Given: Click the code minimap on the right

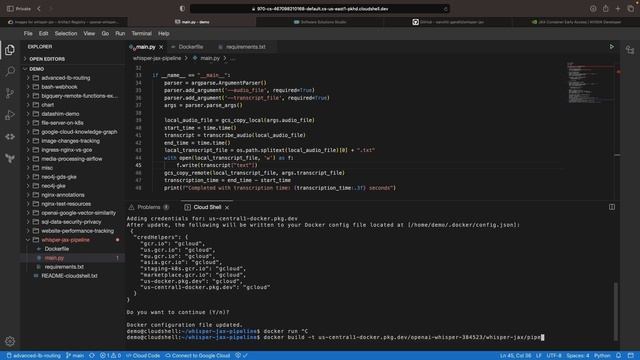Looking at the screenshot, I should 591,82.
